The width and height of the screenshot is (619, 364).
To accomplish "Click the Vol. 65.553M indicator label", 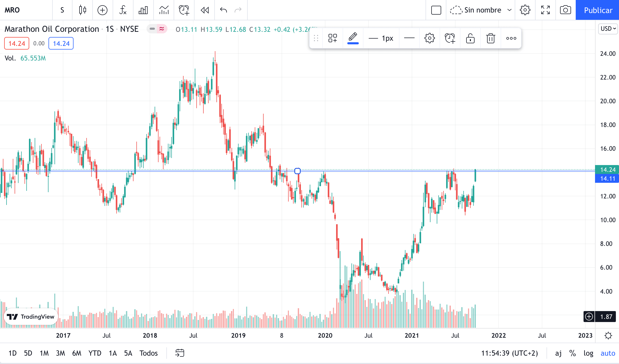I will point(25,58).
